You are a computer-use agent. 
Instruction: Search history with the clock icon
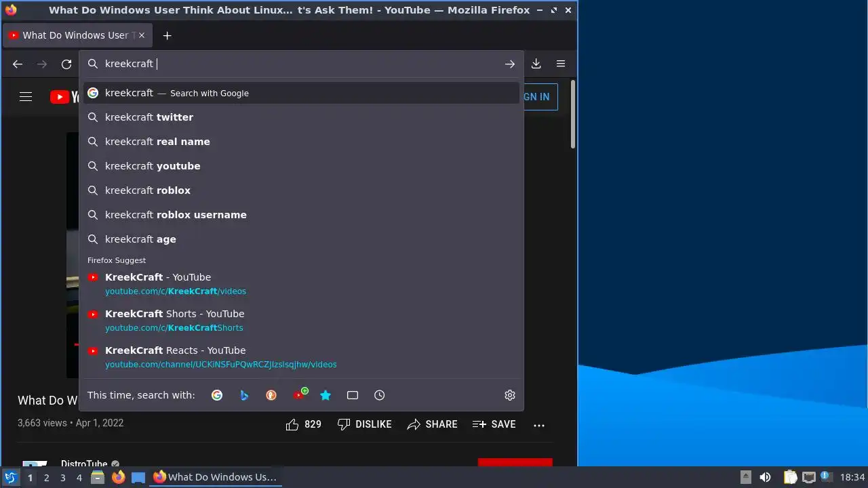(380, 395)
